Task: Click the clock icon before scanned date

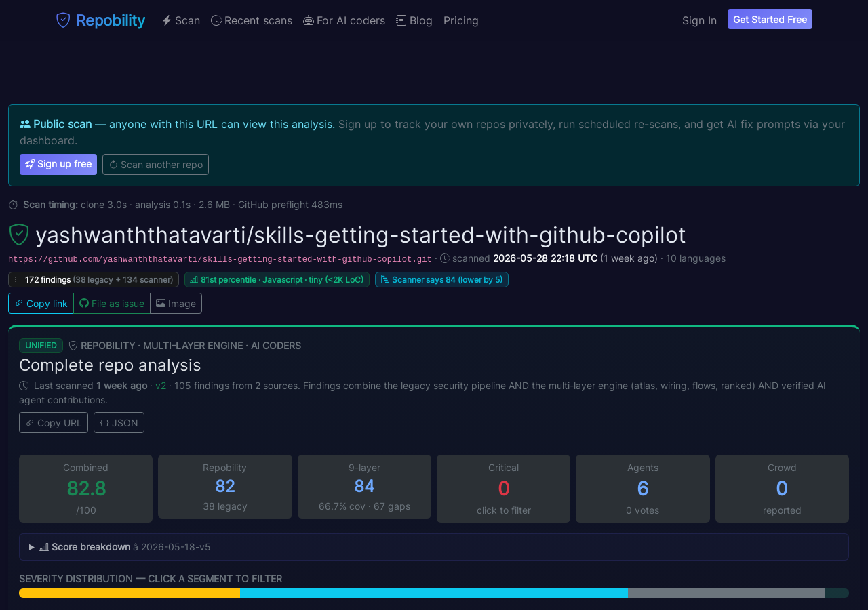Action: click(x=445, y=258)
